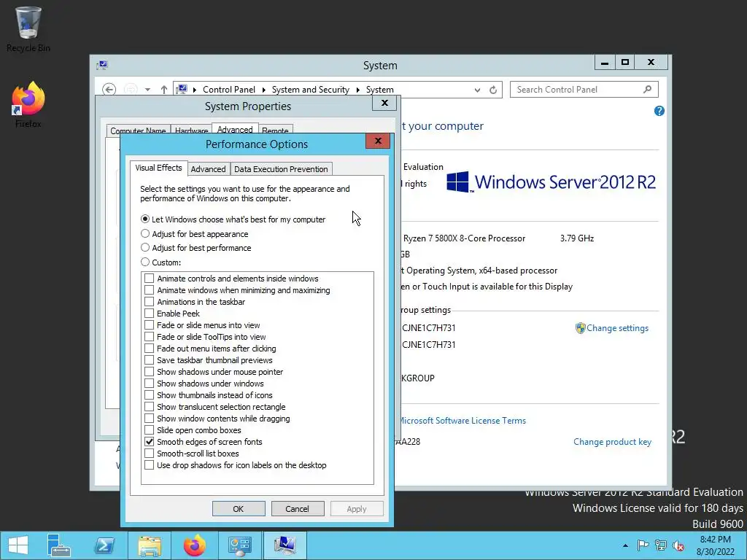Screen dimensions: 747x560
Task: Open the muted volume tray icon
Action: click(678, 545)
